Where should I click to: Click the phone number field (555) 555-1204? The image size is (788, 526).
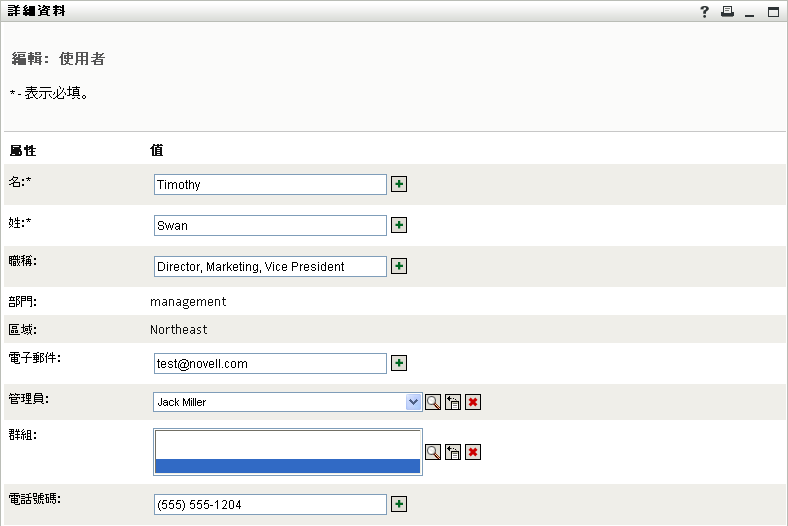point(270,505)
